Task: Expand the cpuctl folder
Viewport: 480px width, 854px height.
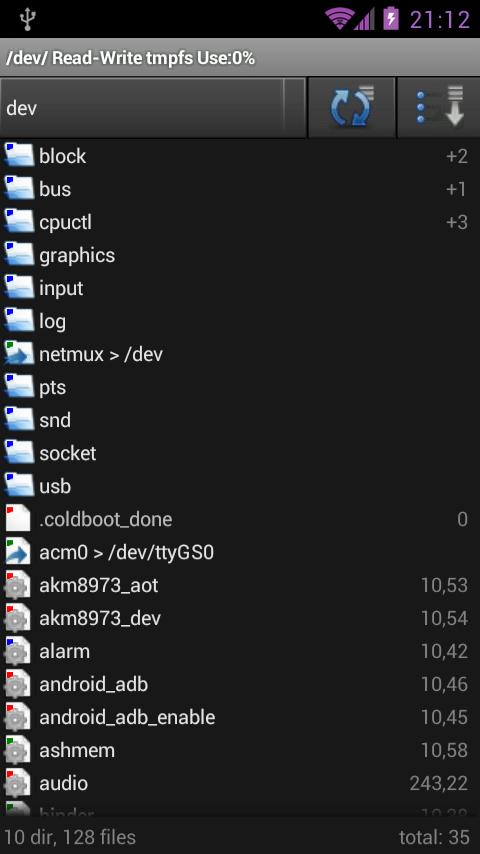Action: point(240,222)
